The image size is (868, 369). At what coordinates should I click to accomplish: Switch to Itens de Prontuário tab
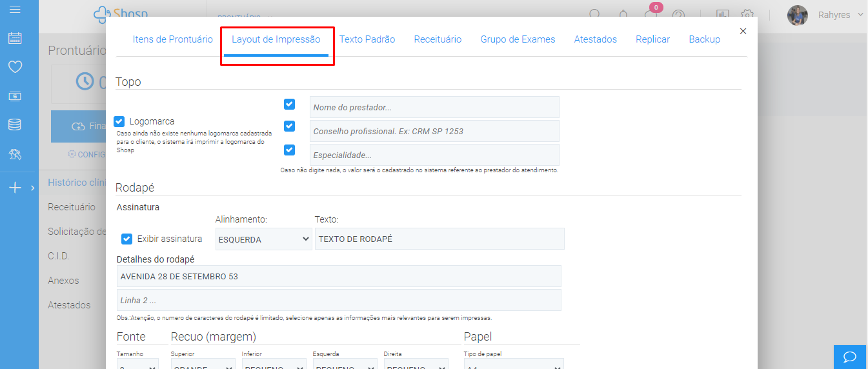[x=173, y=39]
